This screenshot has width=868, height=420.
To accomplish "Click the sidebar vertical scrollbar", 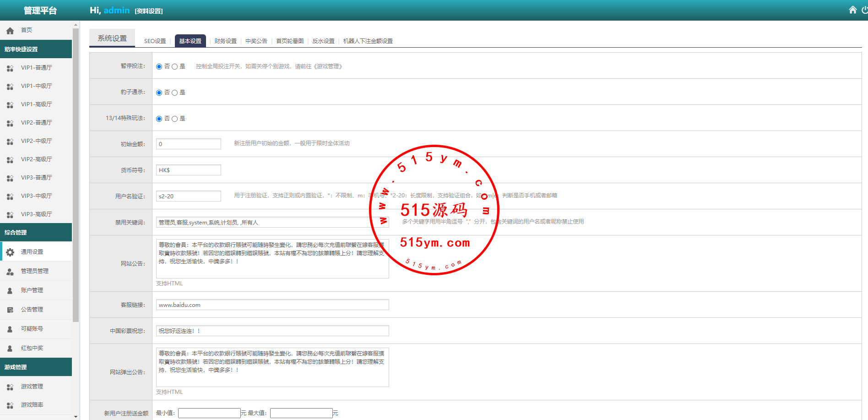I will 76,174.
